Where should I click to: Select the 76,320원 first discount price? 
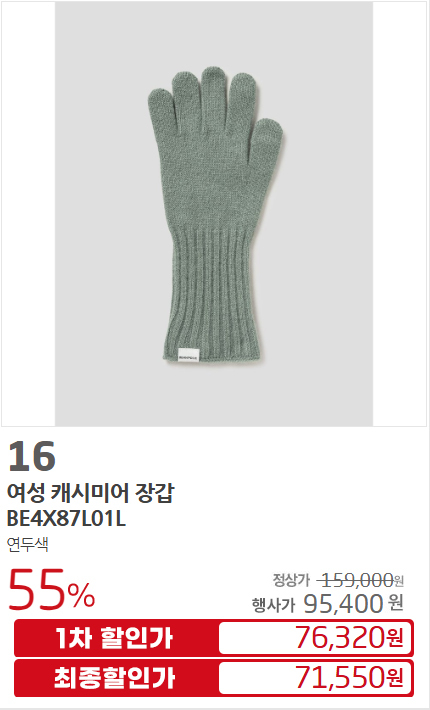click(x=349, y=638)
